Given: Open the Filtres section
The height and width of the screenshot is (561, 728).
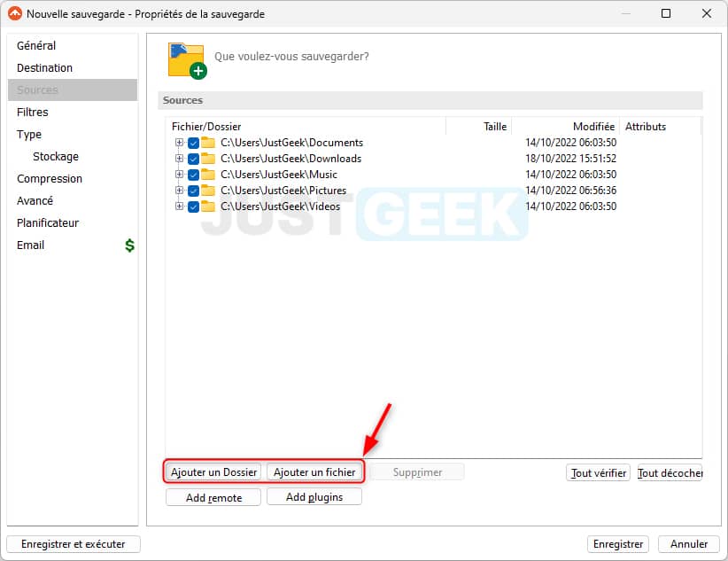Looking at the screenshot, I should [x=73, y=112].
